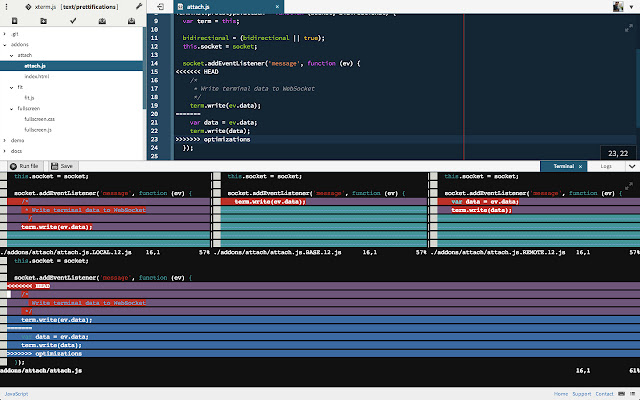Open the Home link in footer
This screenshot has width=640, height=400.
point(561,394)
